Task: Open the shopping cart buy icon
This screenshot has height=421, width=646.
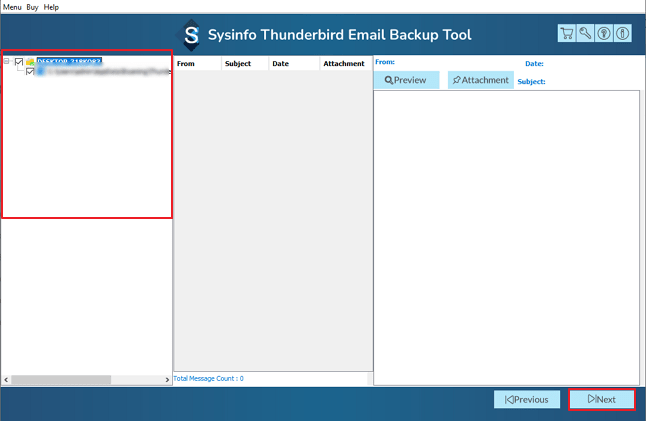Action: click(567, 33)
